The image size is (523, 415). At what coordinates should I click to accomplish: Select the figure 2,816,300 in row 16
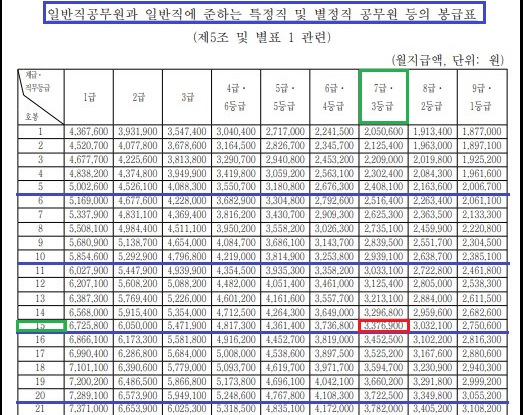(482, 340)
